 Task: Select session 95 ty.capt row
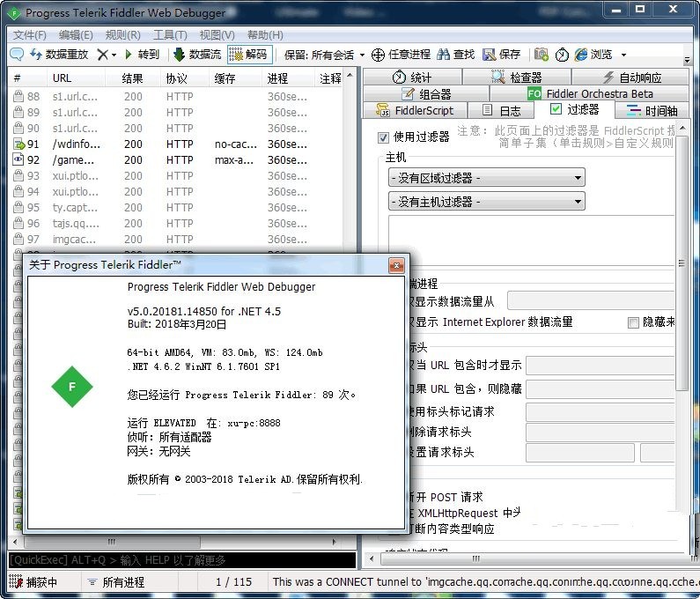pyautogui.click(x=176, y=208)
